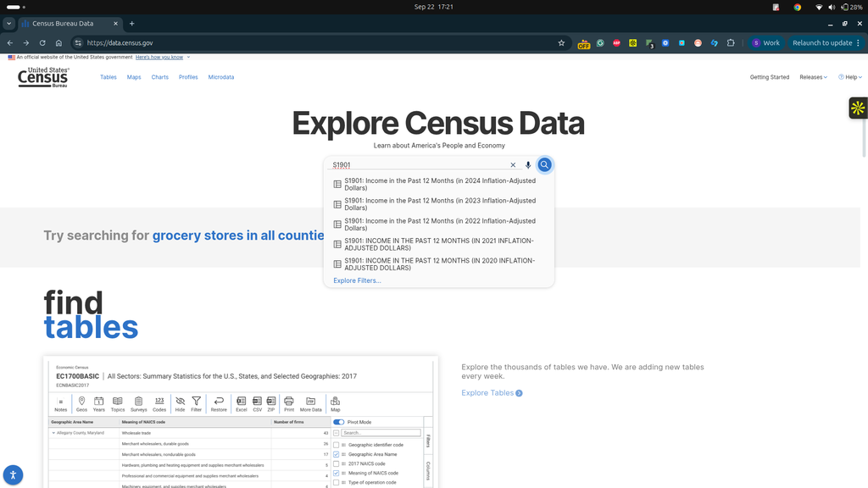868x488 pixels.
Task: Toggle the Pivot Mode switch
Action: (x=338, y=422)
